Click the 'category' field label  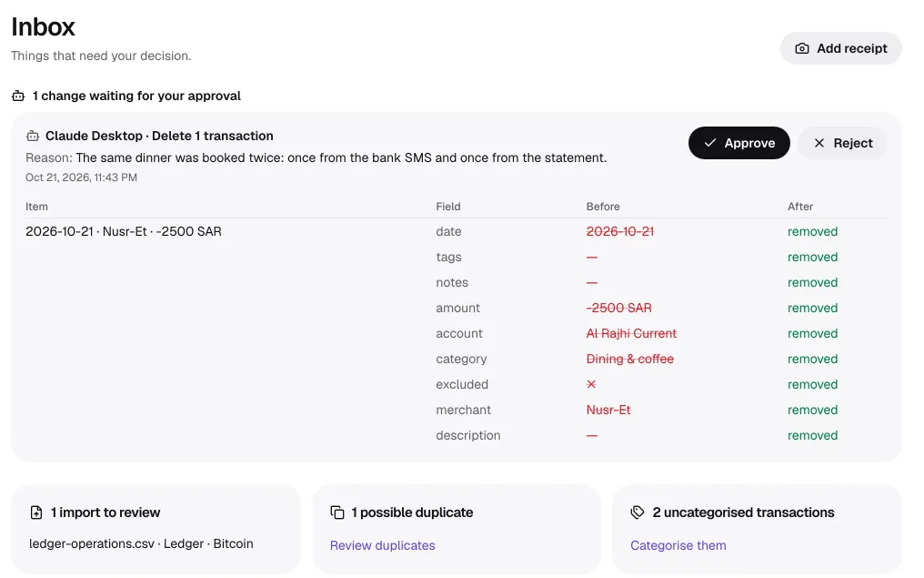point(461,360)
